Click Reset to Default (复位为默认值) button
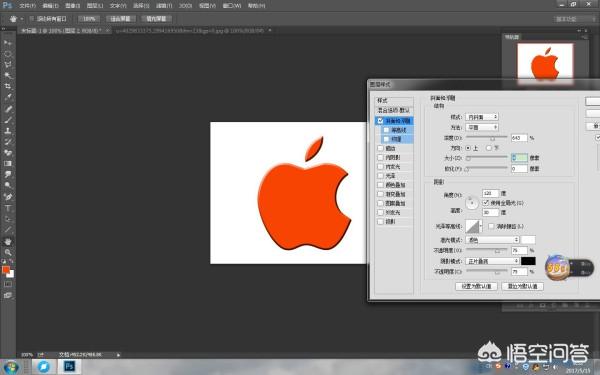This screenshot has height=375, width=600. [522, 286]
